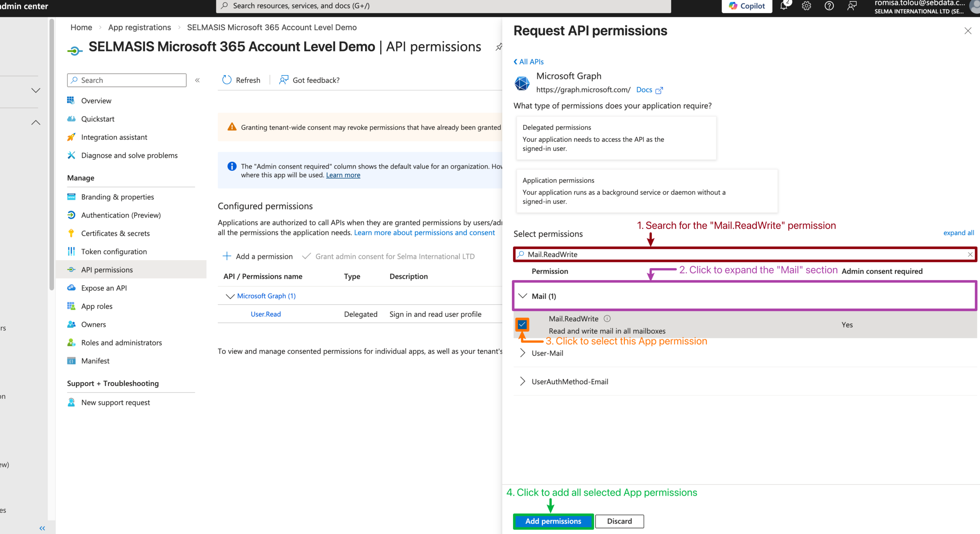Open the Expose an API menu item
Screen dimensions: 980x534
tap(104, 288)
